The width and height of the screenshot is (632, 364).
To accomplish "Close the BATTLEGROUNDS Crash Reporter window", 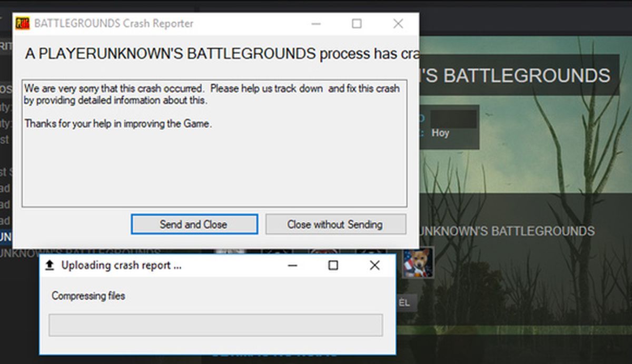I will tap(398, 24).
